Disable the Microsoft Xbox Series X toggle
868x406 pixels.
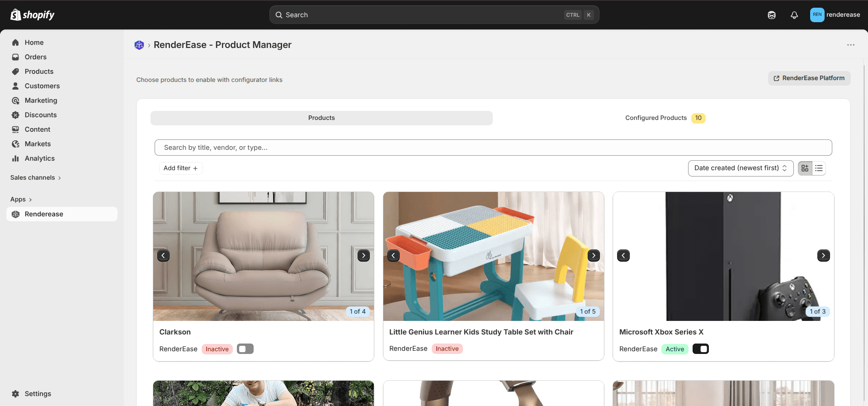[x=701, y=349]
